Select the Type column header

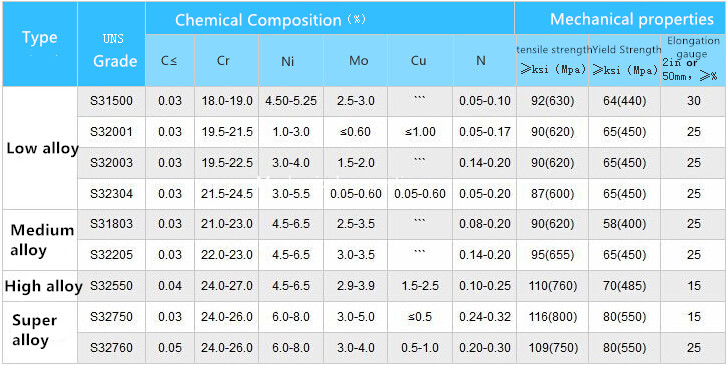(39, 45)
